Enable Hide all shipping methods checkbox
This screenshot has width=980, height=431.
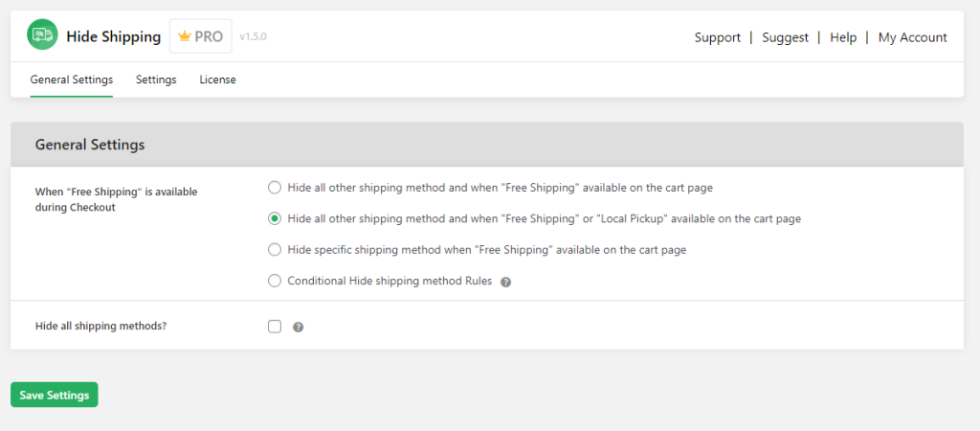coord(275,327)
